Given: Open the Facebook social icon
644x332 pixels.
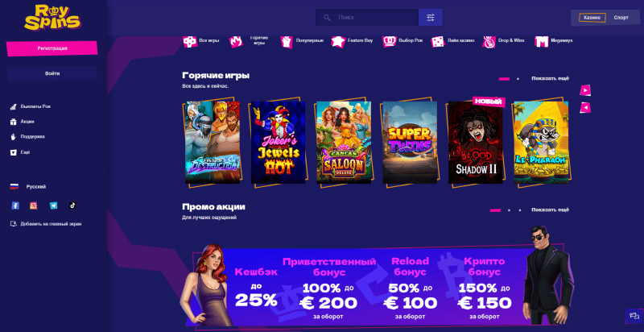Looking at the screenshot, I should pyautogui.click(x=15, y=205).
